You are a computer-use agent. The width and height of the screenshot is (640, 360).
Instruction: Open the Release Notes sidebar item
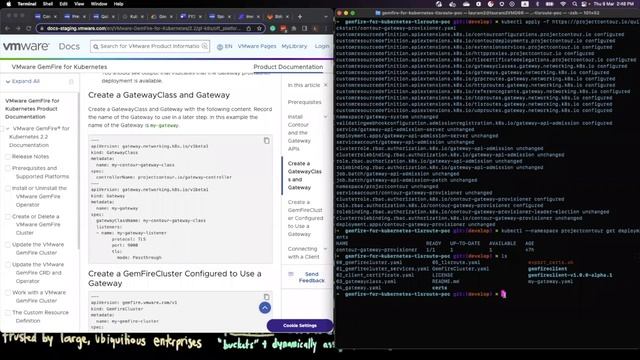click(30, 157)
